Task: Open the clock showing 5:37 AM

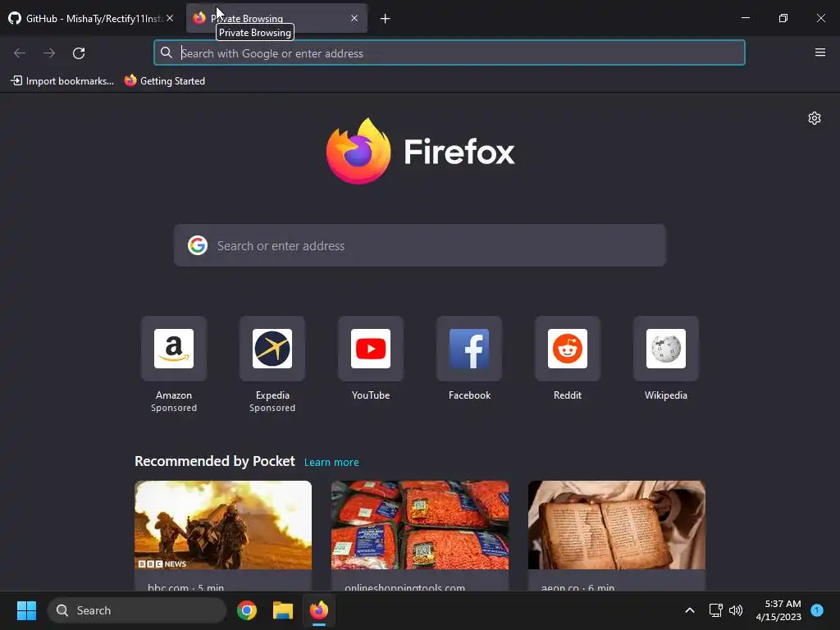Action: pos(778,610)
